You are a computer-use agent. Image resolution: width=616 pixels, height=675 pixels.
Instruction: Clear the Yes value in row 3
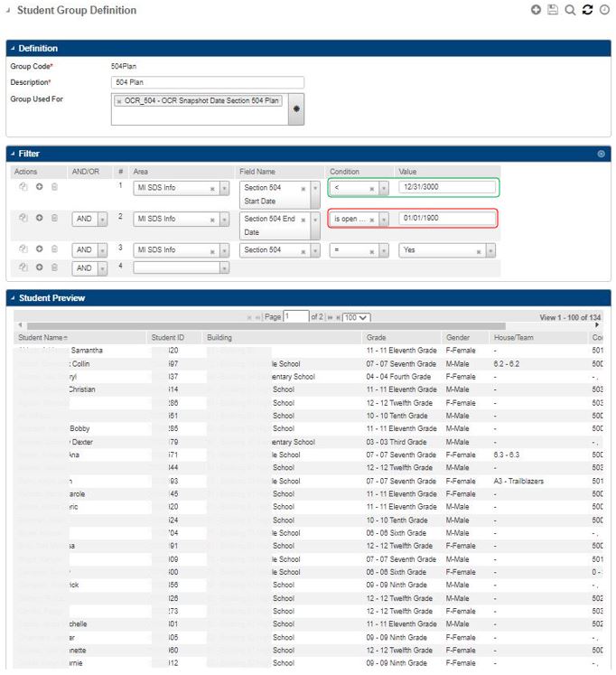[478, 250]
